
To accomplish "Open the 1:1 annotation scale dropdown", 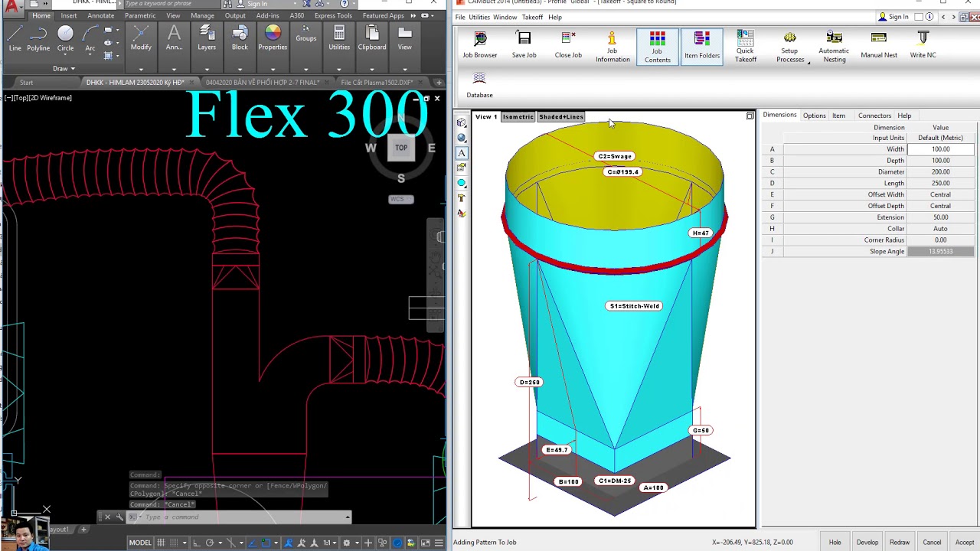I will (330, 543).
